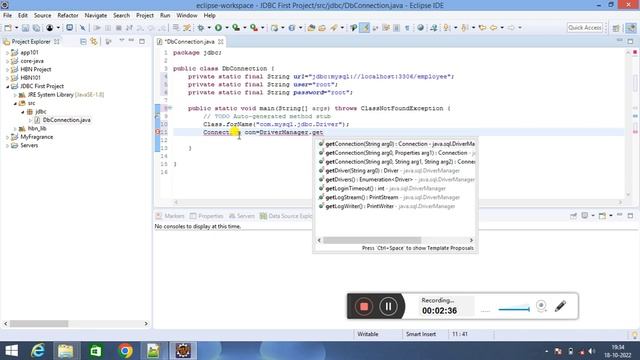Screen dimensions: 640x360
Task: Maximize the bottom console panel
Action: 630,216
